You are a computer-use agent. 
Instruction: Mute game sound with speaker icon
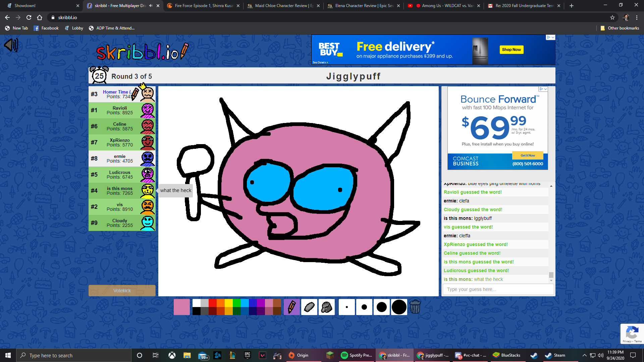[x=11, y=45]
